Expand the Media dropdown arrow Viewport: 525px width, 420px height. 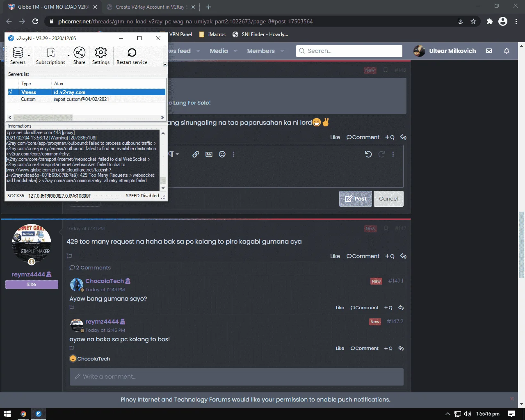tap(235, 51)
